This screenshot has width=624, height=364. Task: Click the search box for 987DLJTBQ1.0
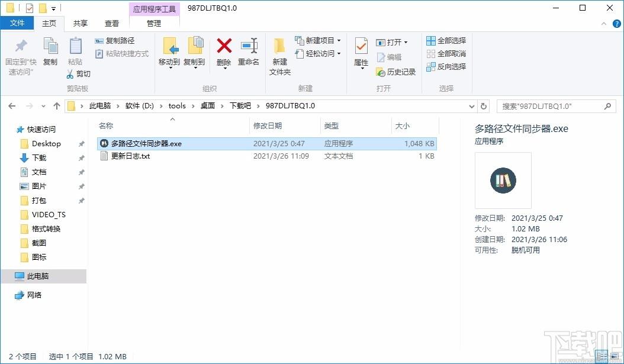pos(556,106)
